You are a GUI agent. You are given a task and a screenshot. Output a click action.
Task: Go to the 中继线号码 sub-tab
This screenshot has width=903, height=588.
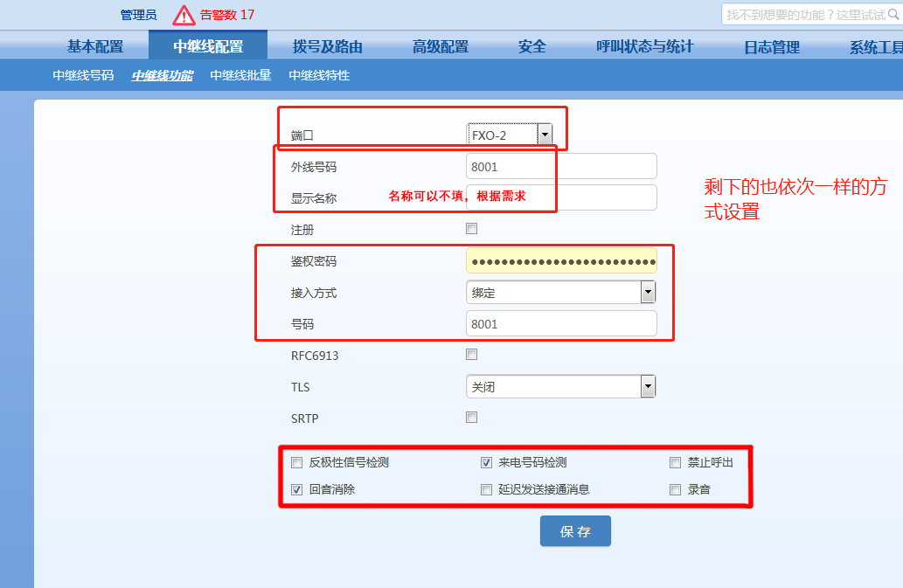tap(83, 75)
